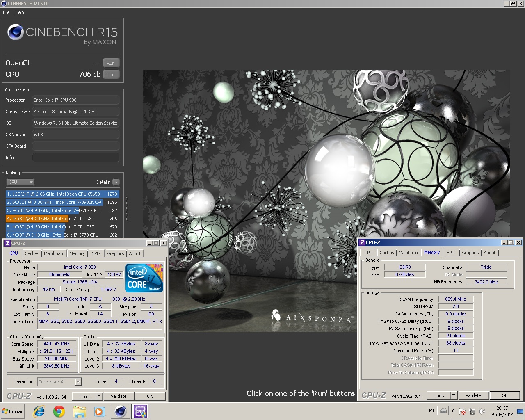Switch to the CPU-Z taskbar button
The height and width of the screenshot is (420, 525).
click(x=140, y=411)
